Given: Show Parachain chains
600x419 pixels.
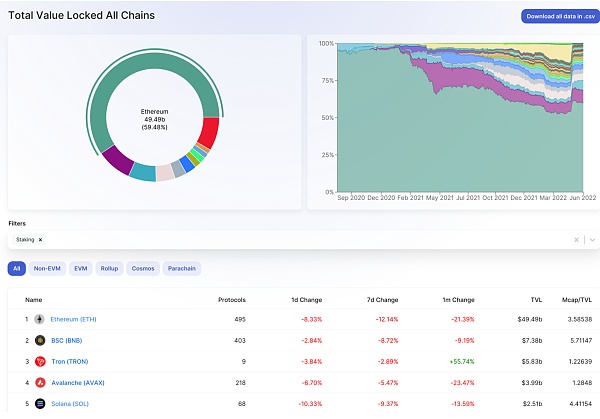Looking at the screenshot, I should click(x=182, y=268).
